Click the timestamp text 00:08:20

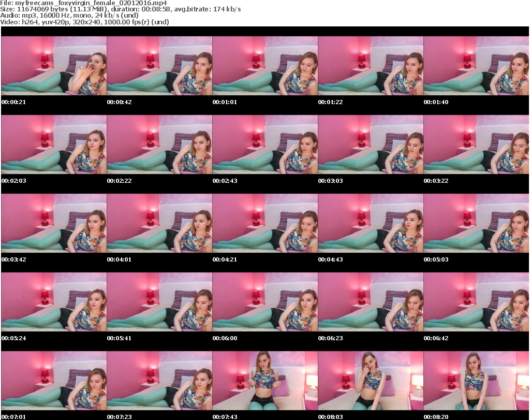coord(436,417)
